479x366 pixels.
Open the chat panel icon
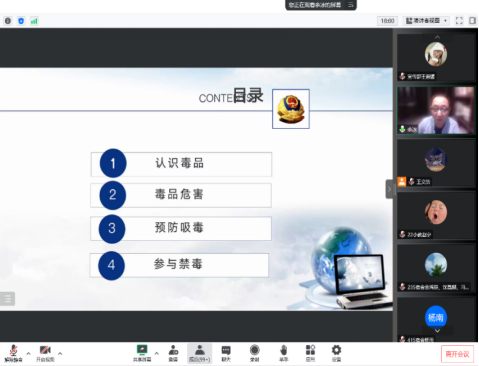coord(226,353)
